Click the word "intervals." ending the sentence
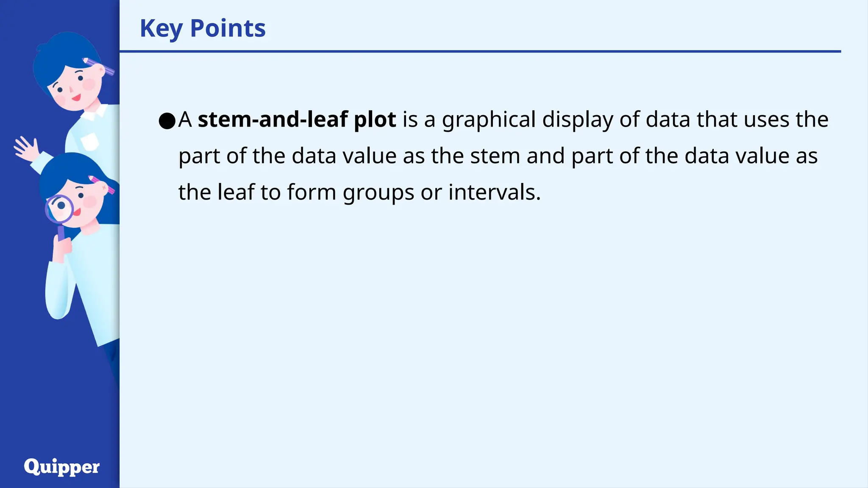868x488 pixels. (494, 192)
